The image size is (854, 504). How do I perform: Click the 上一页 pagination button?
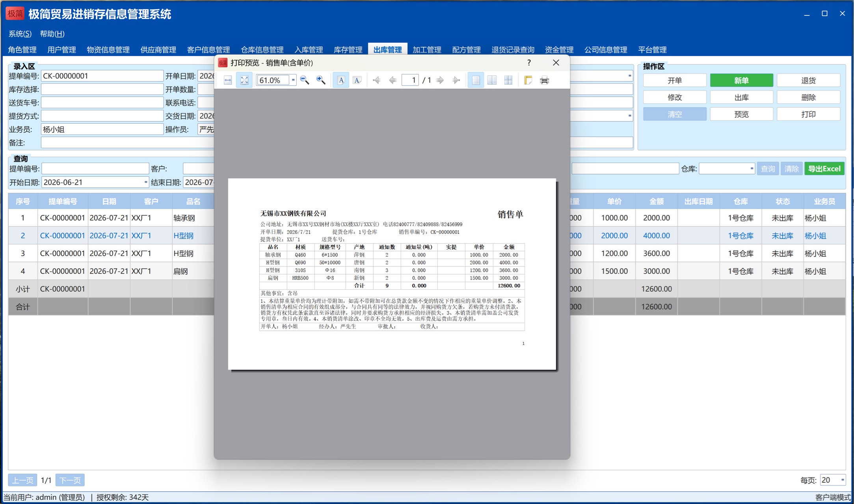22,480
